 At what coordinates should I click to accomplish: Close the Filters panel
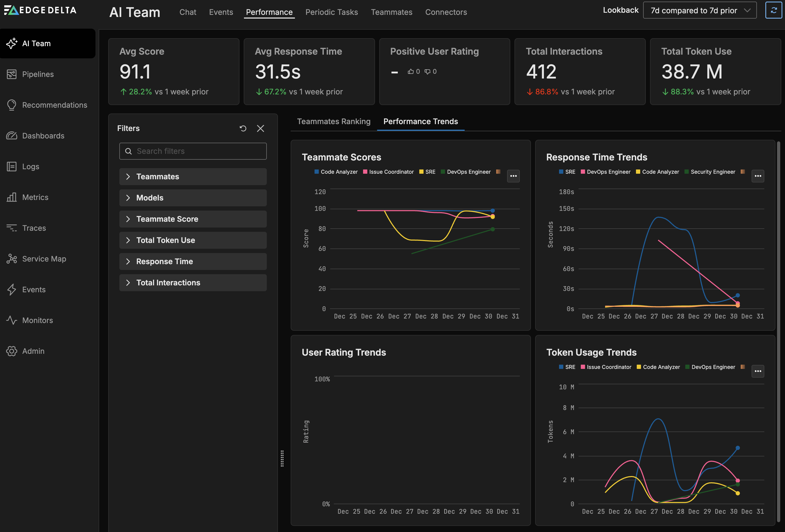click(x=260, y=128)
